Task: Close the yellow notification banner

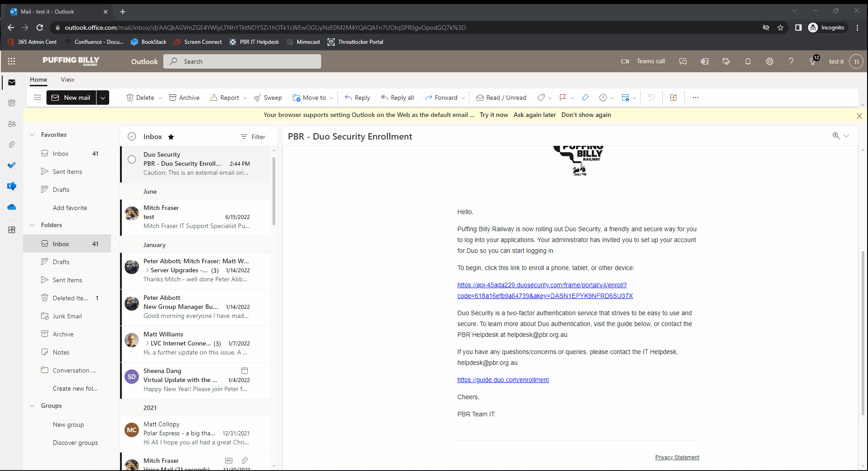Action: [859, 116]
